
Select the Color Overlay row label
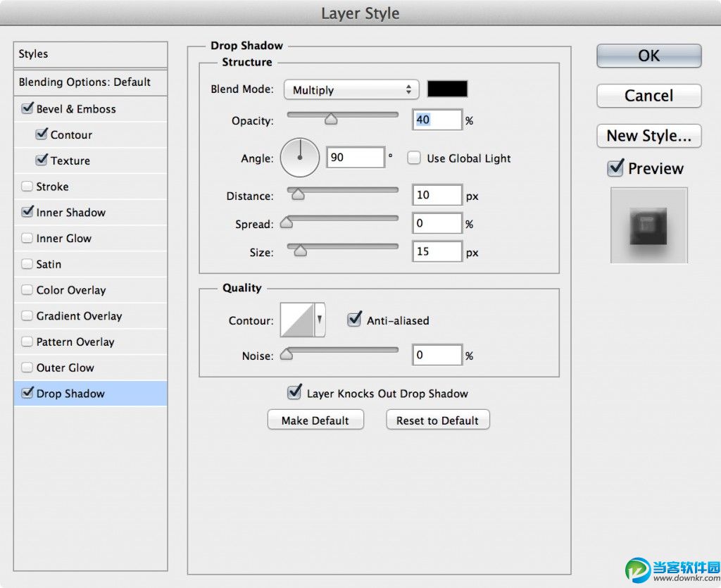[71, 290]
